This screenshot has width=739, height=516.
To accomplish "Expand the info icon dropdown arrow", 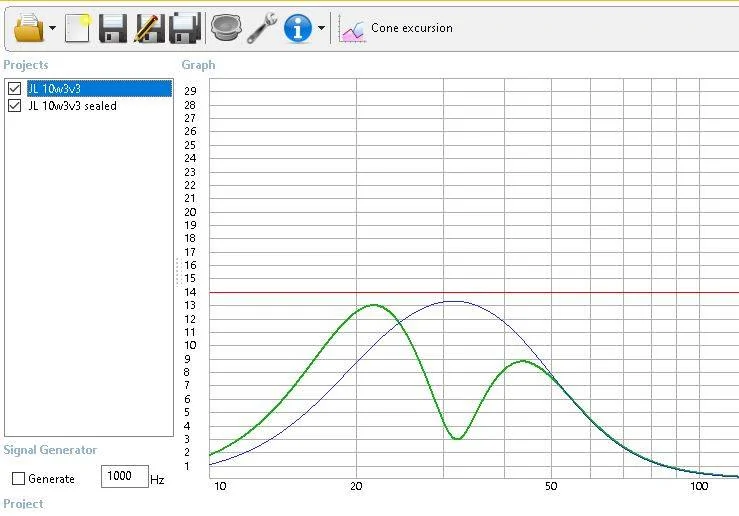I will point(321,28).
